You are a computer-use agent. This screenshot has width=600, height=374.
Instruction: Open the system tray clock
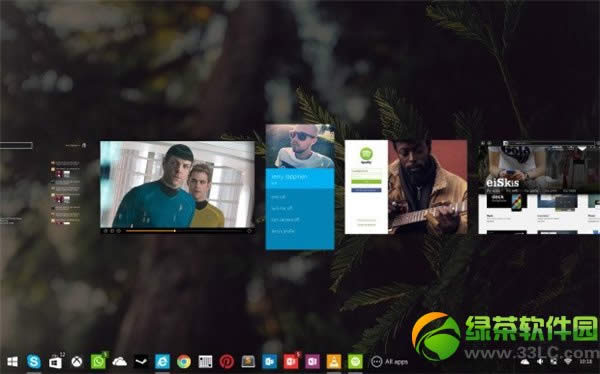585,362
